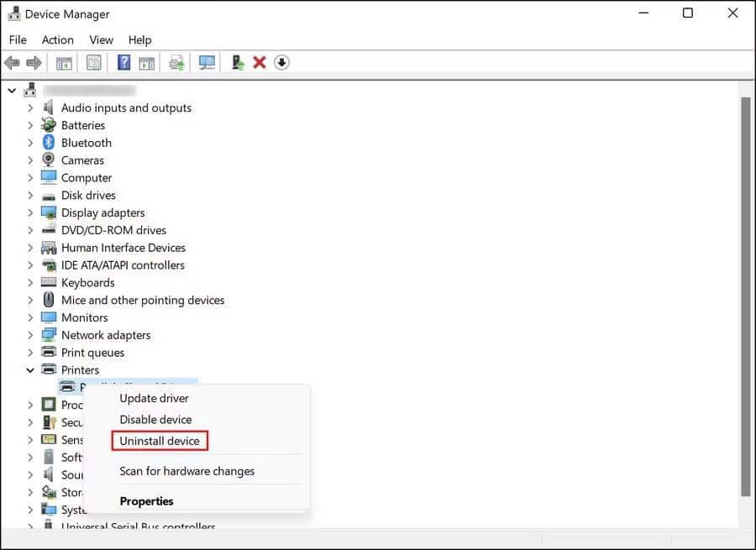Select the Keyboards category in the tree

(87, 282)
